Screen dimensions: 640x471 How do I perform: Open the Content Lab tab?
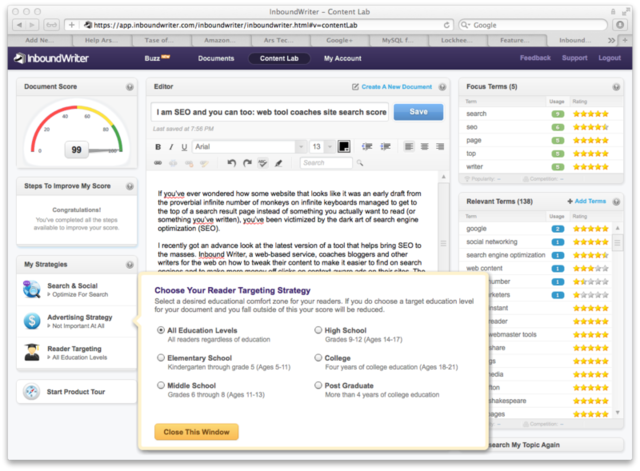click(279, 58)
